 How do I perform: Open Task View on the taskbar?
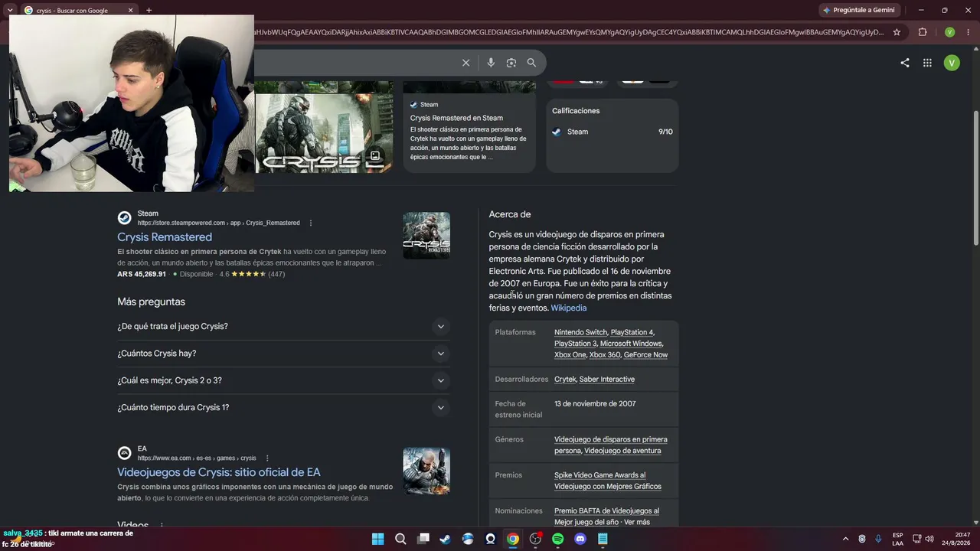[423, 539]
